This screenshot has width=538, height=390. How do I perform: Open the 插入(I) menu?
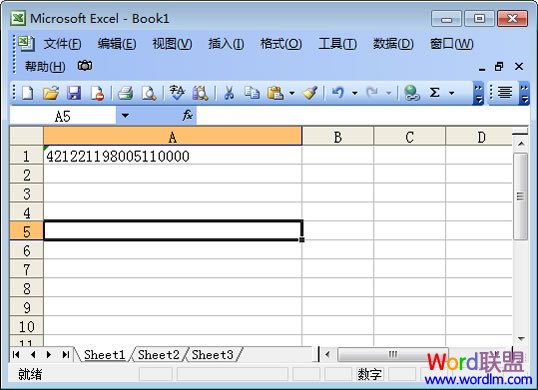226,44
